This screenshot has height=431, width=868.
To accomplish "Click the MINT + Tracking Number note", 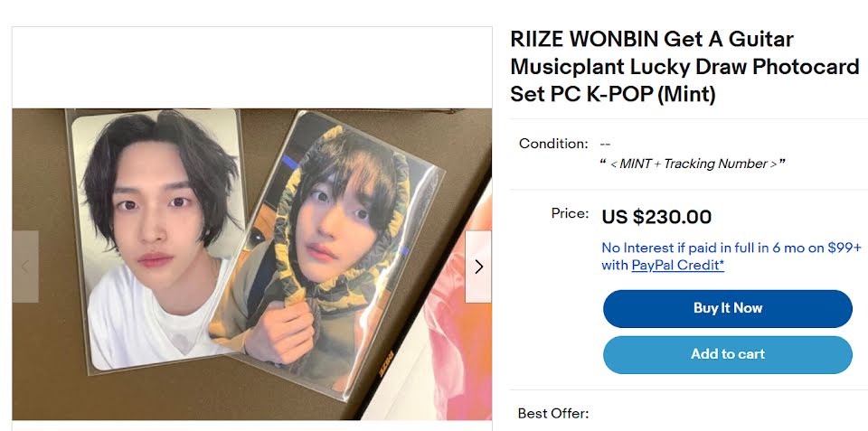I will click(693, 164).
